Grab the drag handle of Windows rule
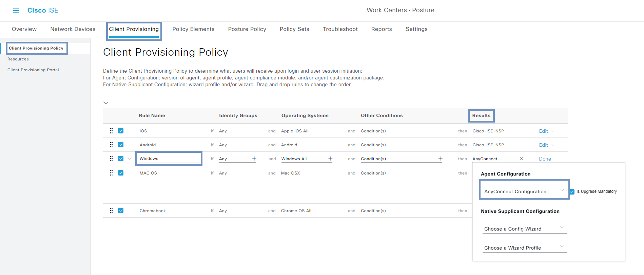The height and width of the screenshot is (275, 644). pyautogui.click(x=111, y=159)
